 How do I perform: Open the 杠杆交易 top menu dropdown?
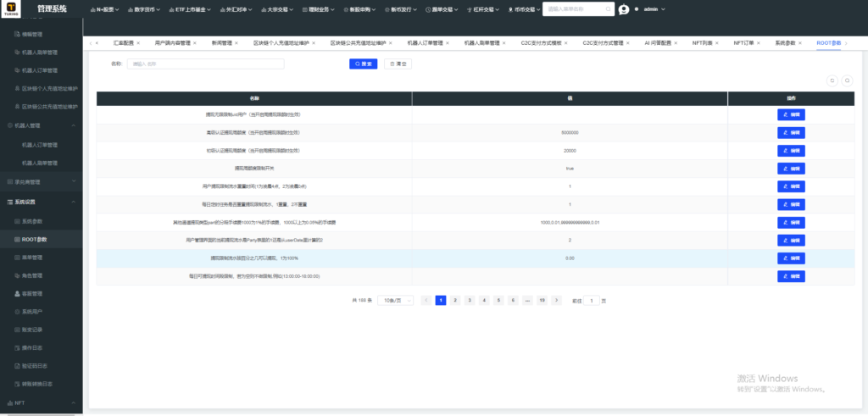tap(484, 9)
